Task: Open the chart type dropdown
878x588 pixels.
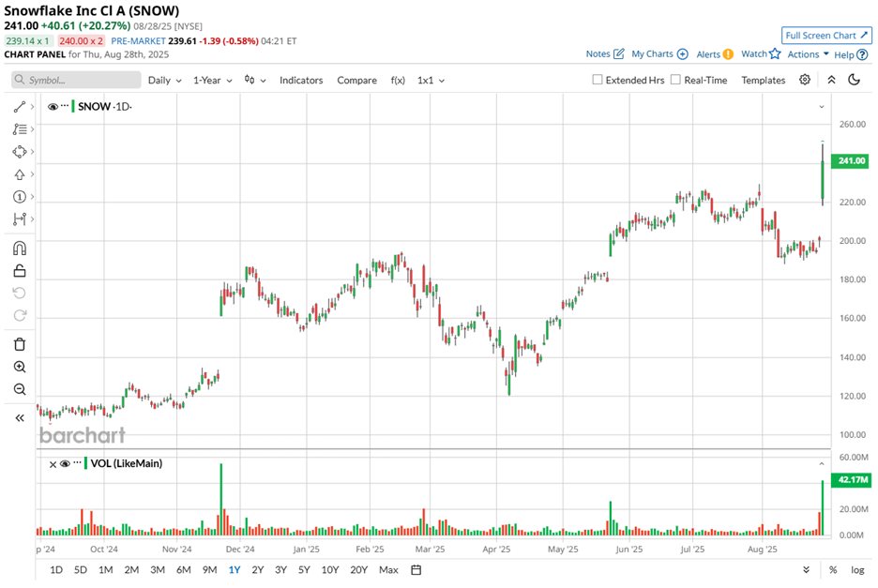Action: (x=255, y=80)
